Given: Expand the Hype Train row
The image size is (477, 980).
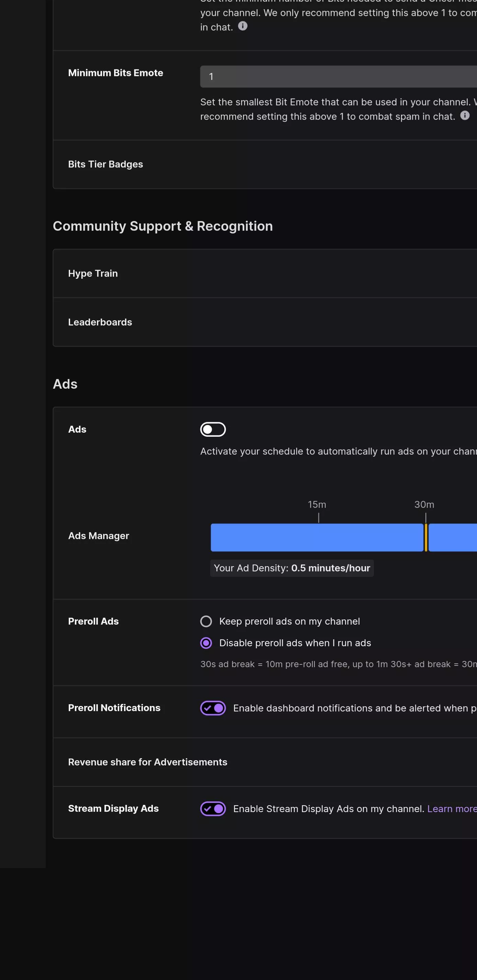Looking at the screenshot, I should click(x=265, y=274).
